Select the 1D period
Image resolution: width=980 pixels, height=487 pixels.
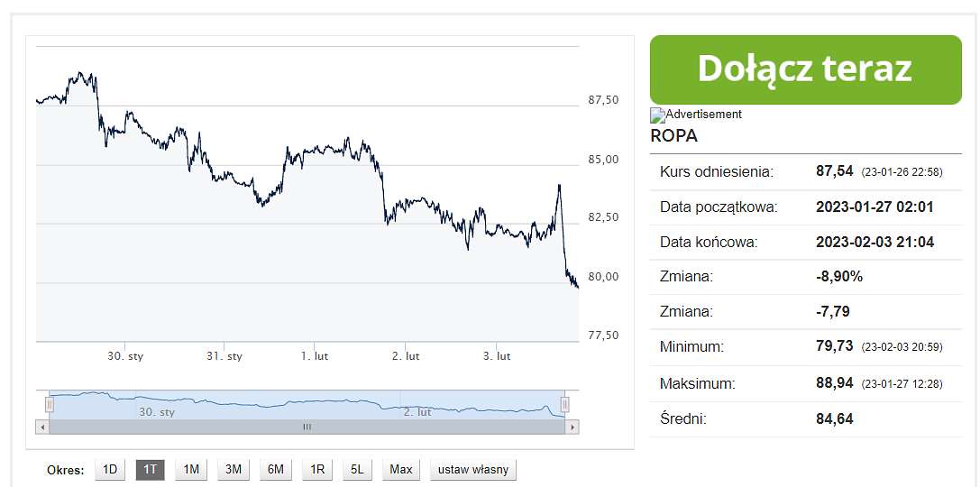click(109, 469)
